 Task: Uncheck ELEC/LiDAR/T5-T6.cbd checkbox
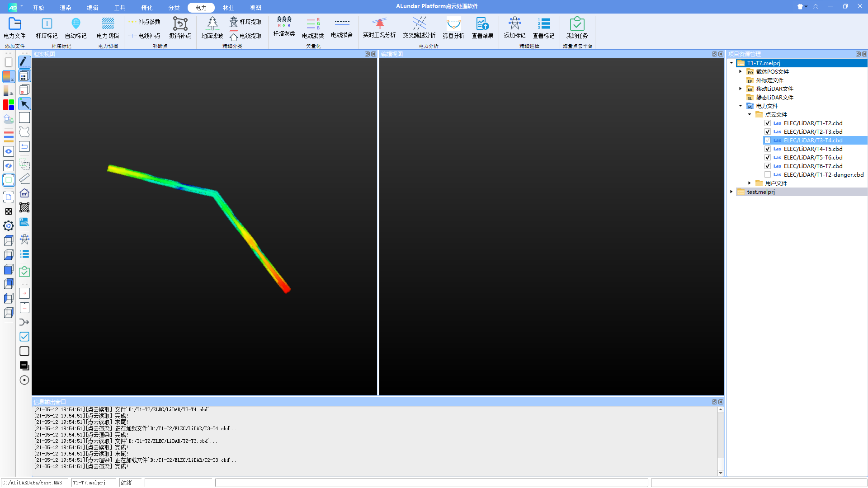click(768, 158)
